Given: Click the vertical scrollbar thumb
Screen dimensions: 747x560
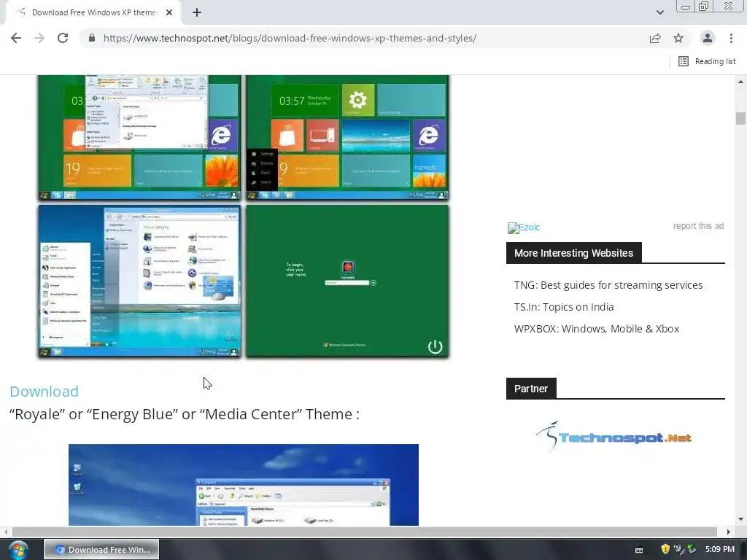Looking at the screenshot, I should [x=740, y=118].
